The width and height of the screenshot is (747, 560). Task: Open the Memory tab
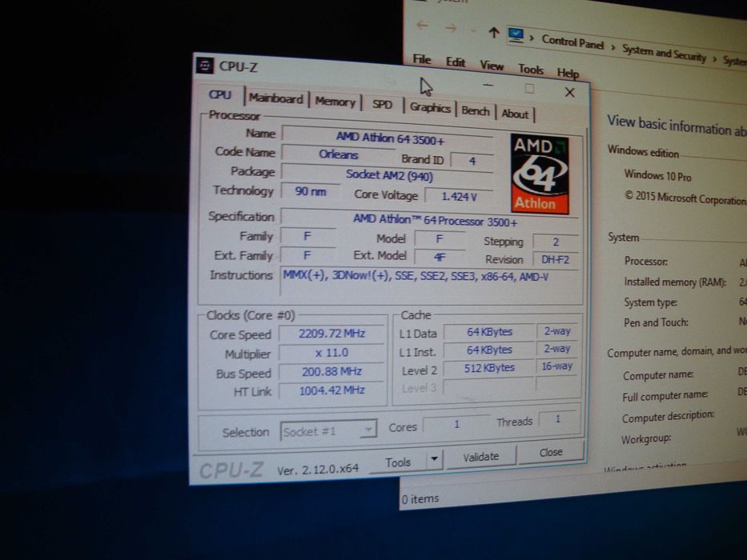(335, 102)
